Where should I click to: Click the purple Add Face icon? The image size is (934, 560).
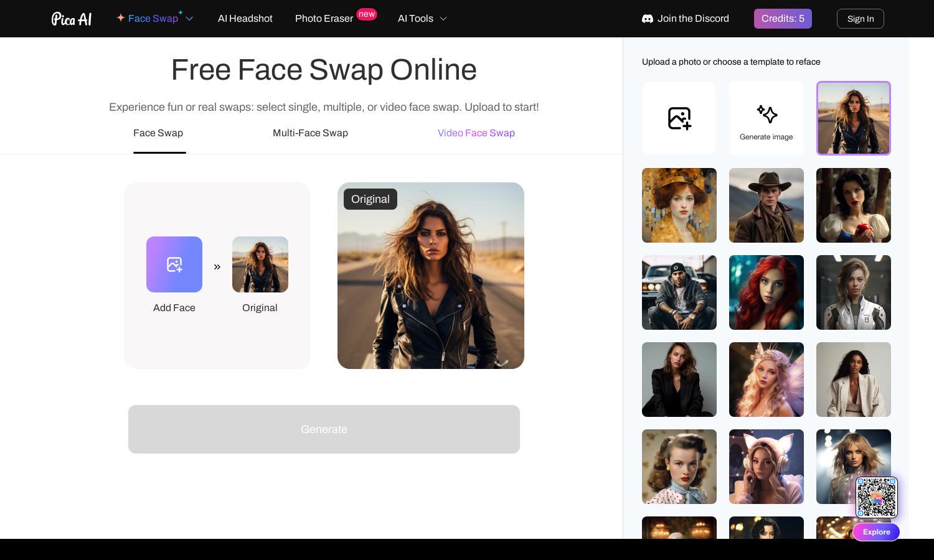click(174, 264)
